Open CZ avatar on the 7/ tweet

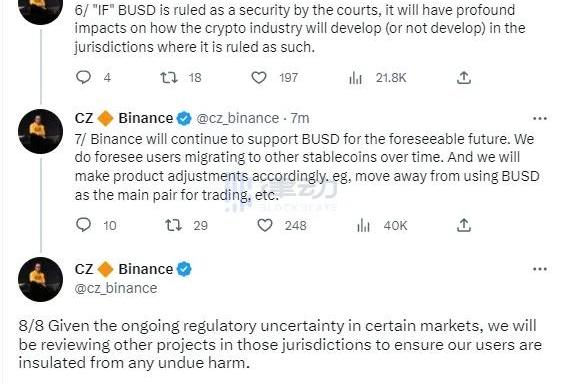41,132
